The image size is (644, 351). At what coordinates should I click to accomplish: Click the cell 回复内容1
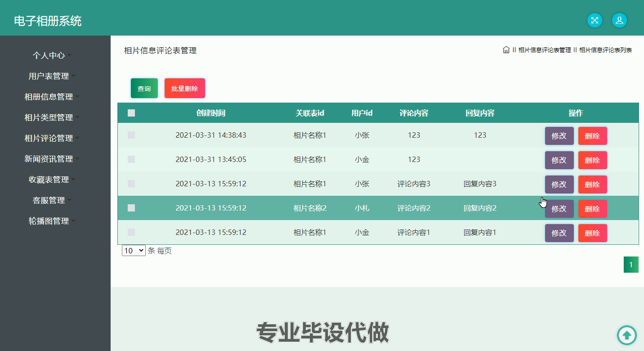[x=480, y=232]
